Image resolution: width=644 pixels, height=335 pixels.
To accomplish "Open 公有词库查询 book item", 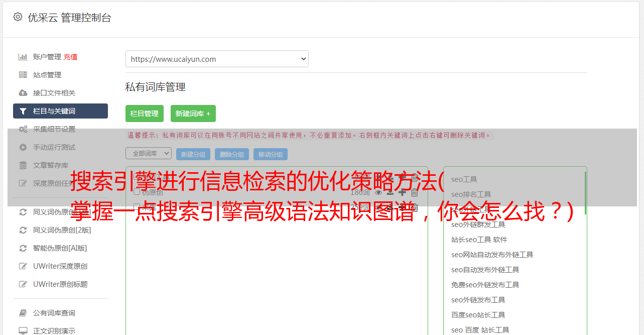I will coord(54,313).
